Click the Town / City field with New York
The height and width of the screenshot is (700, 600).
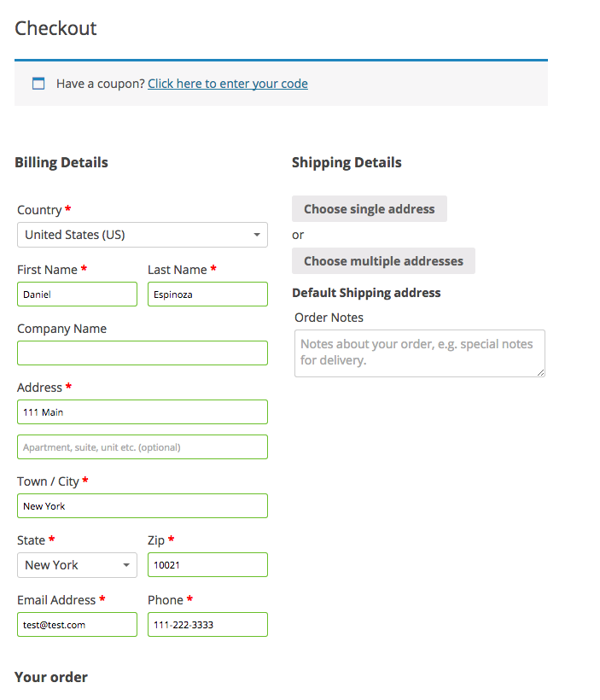pos(142,506)
